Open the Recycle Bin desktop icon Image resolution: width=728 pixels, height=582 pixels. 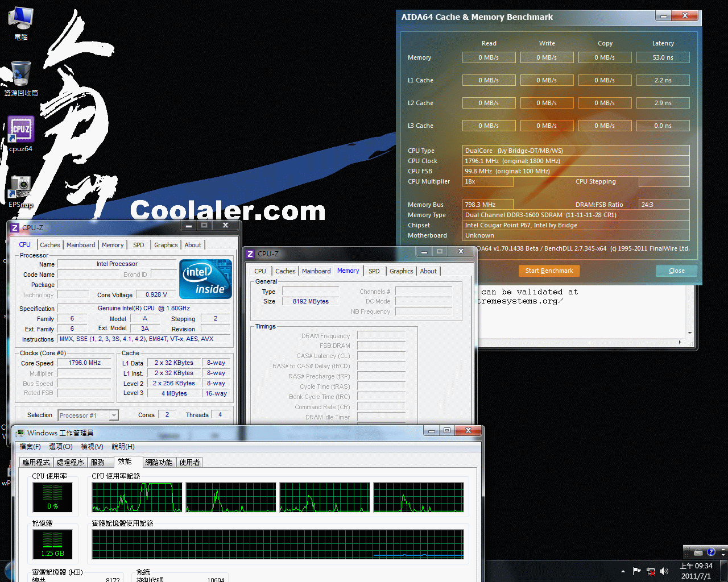pyautogui.click(x=21, y=75)
